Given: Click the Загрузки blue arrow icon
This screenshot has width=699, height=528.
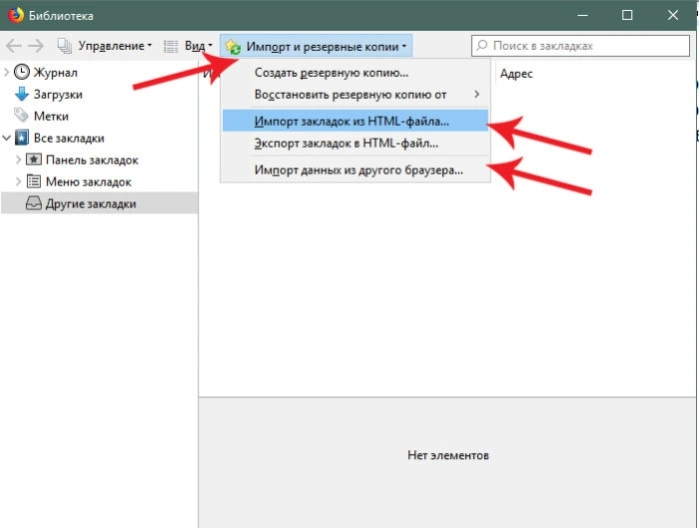Looking at the screenshot, I should [x=21, y=94].
